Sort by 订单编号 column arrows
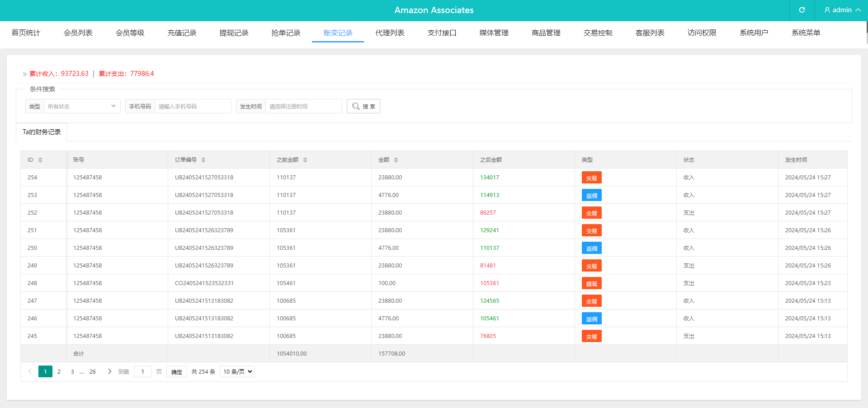The image size is (868, 408). (x=203, y=160)
